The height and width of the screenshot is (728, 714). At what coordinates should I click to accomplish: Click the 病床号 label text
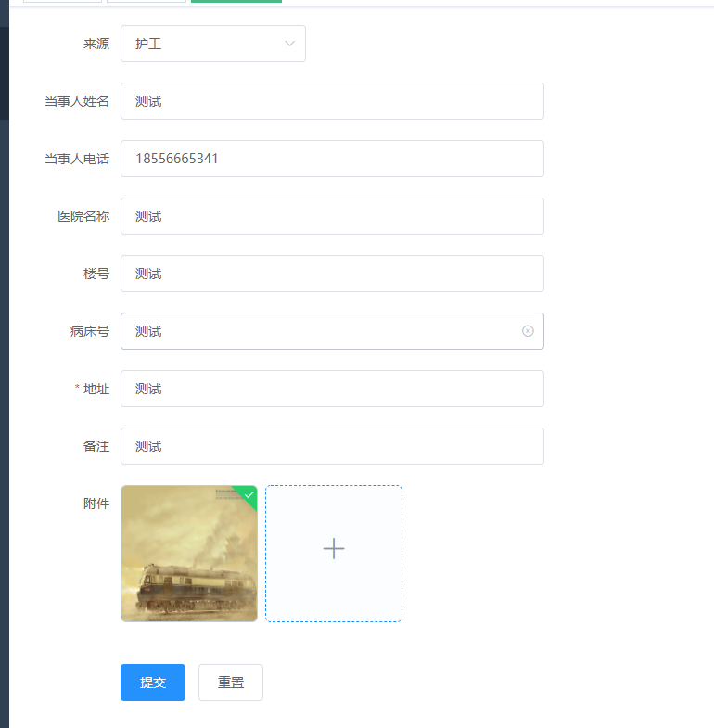click(90, 331)
